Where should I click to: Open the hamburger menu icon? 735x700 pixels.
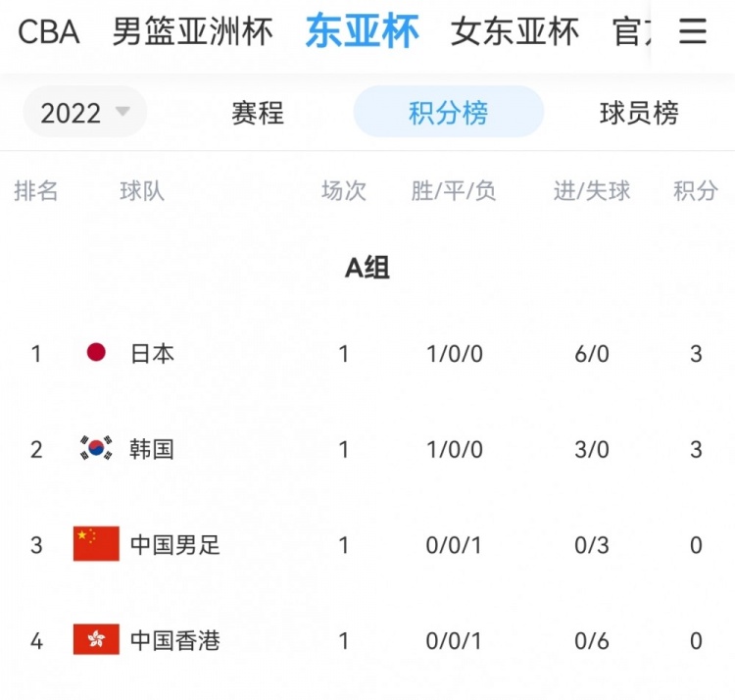tap(692, 31)
